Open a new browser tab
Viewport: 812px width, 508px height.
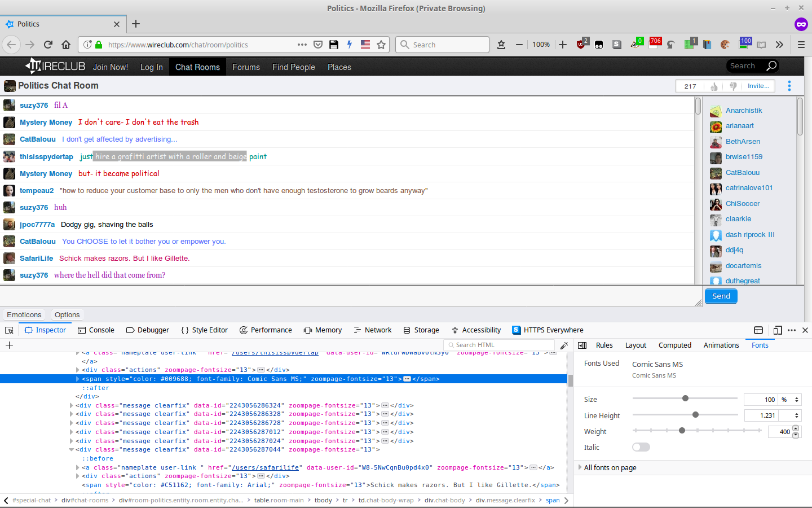coord(136,24)
